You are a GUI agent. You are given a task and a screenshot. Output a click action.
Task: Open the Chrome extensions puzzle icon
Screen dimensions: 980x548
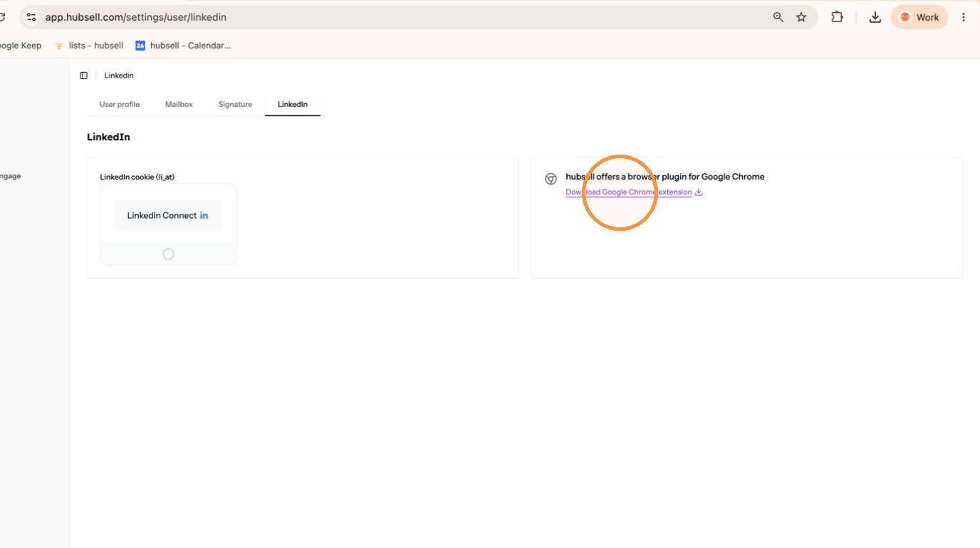(838, 17)
